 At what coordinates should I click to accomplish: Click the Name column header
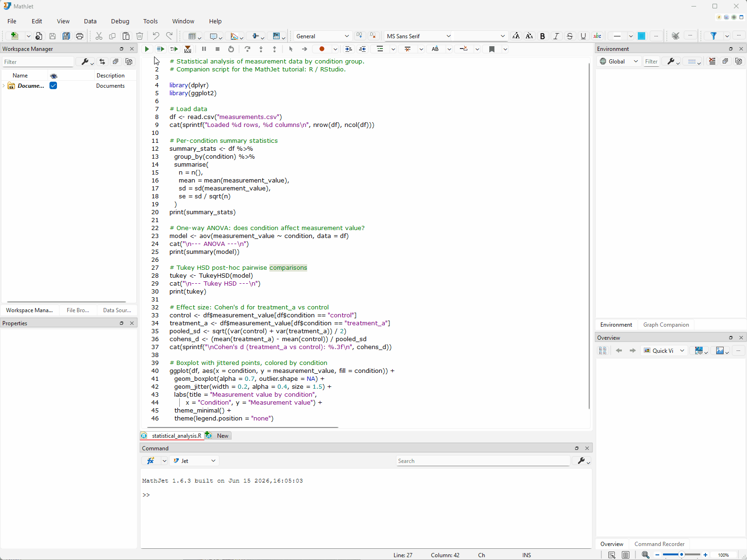(20, 76)
